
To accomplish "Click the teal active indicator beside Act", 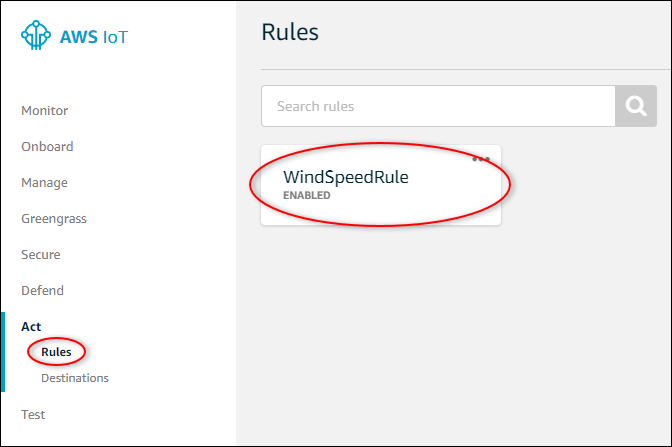I will pos(3,351).
